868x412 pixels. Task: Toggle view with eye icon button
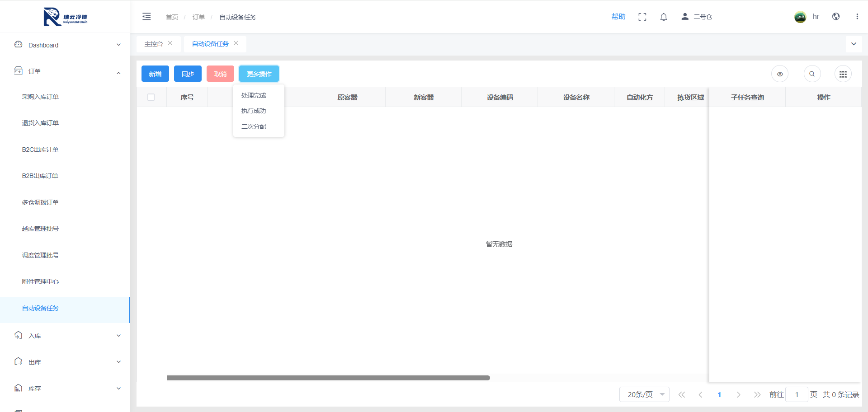click(x=780, y=74)
